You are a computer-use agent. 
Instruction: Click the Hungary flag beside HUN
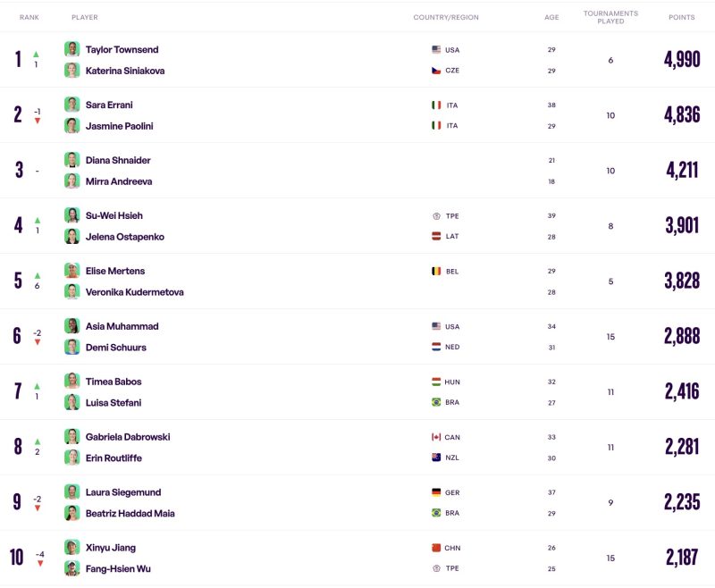pos(436,382)
